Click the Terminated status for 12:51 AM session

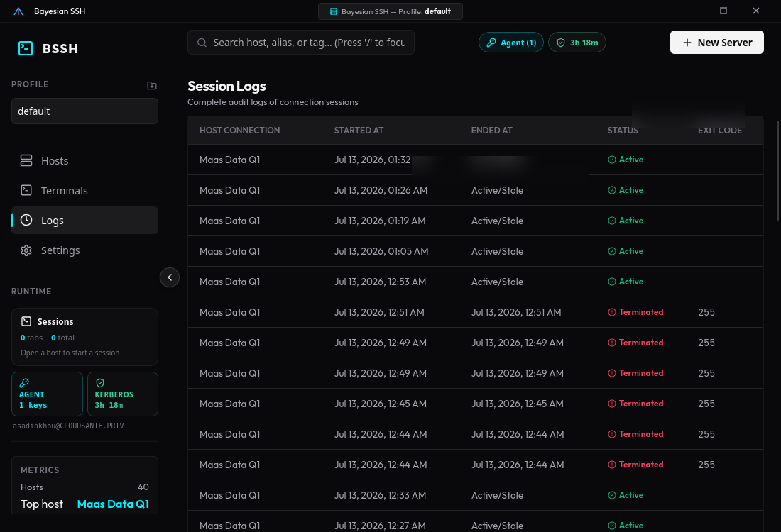(x=635, y=312)
